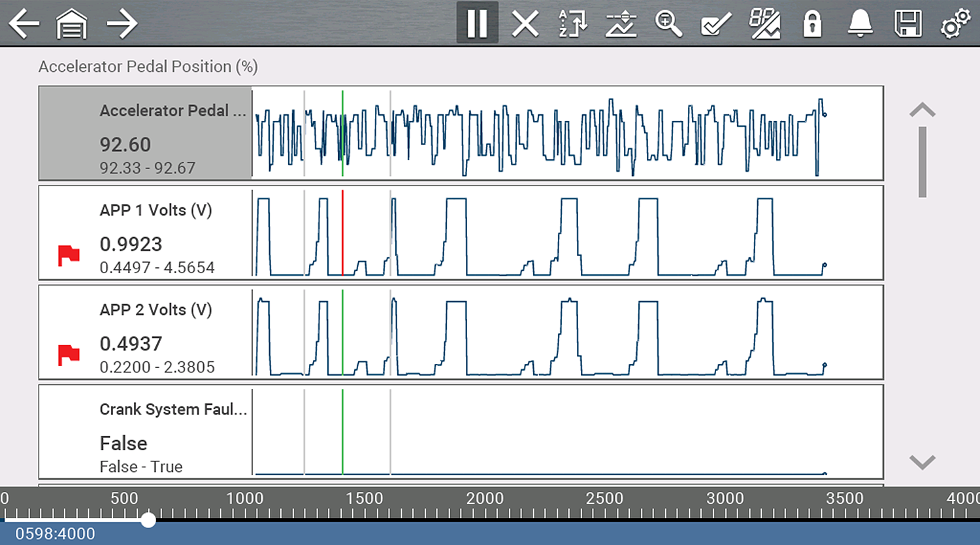Click the X clear data icon
The height and width of the screenshot is (545, 980).
click(525, 24)
